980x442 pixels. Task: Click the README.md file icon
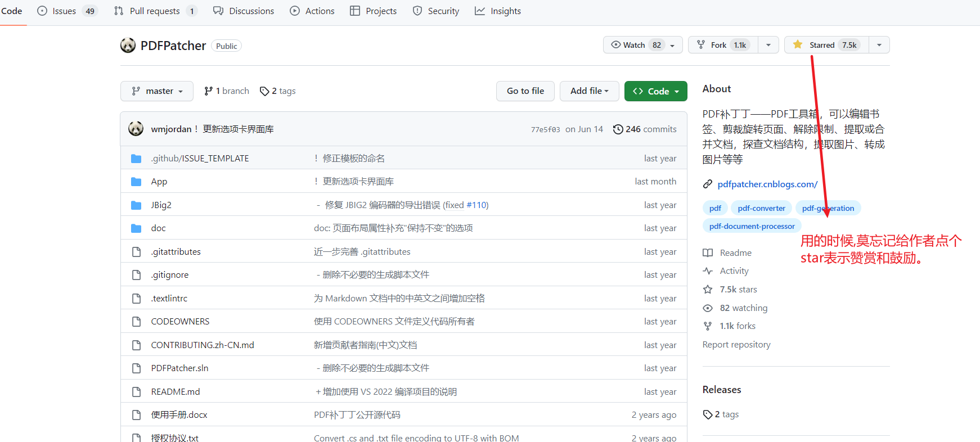(x=136, y=392)
